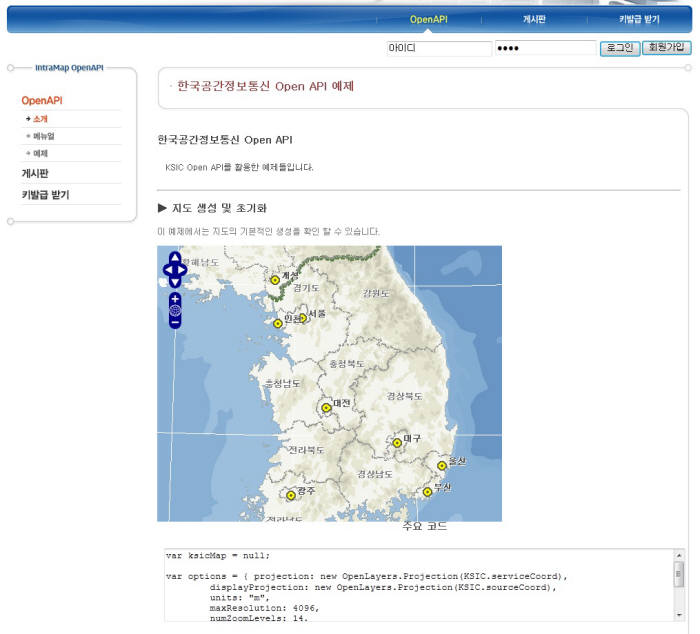The height and width of the screenshot is (634, 700).
Task: Pan the map north with up arrow
Action: [175, 257]
